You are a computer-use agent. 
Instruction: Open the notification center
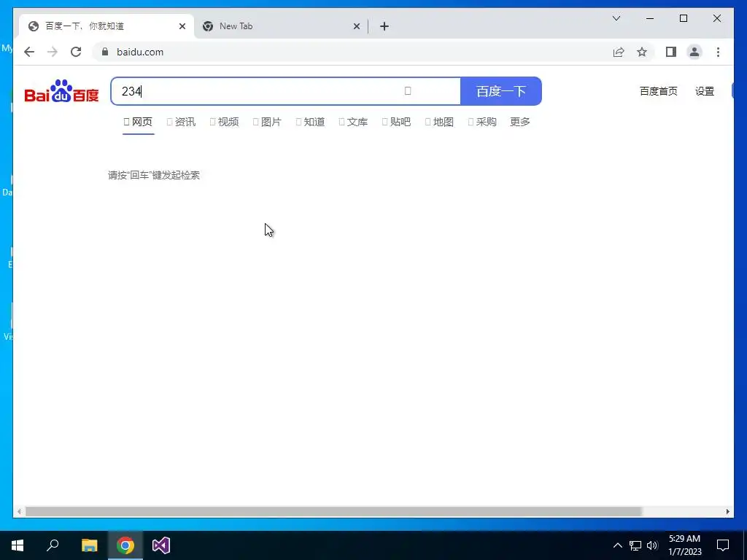723,545
